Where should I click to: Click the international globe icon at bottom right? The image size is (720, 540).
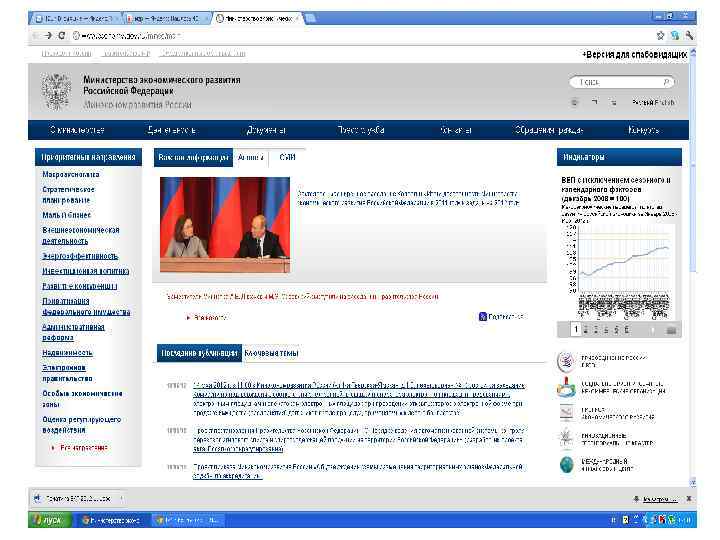(x=567, y=465)
